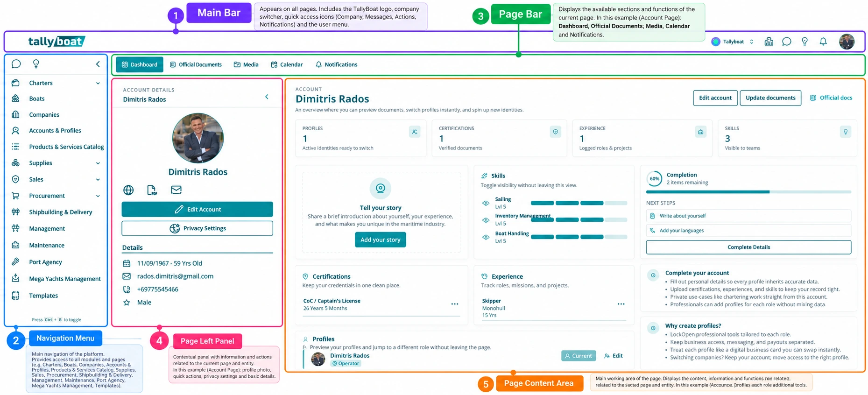Click the Dimitris Rados profile photo
This screenshot has width=868, height=395.
click(198, 138)
